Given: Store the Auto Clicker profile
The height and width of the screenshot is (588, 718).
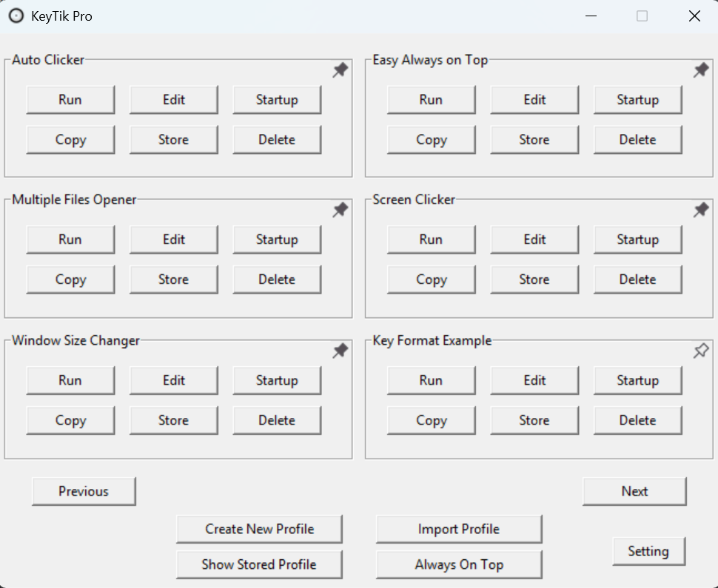Looking at the screenshot, I should [x=174, y=140].
